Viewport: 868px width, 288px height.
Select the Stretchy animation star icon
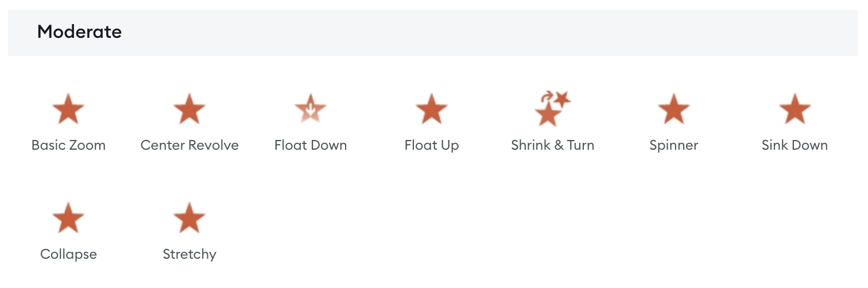[x=189, y=218]
